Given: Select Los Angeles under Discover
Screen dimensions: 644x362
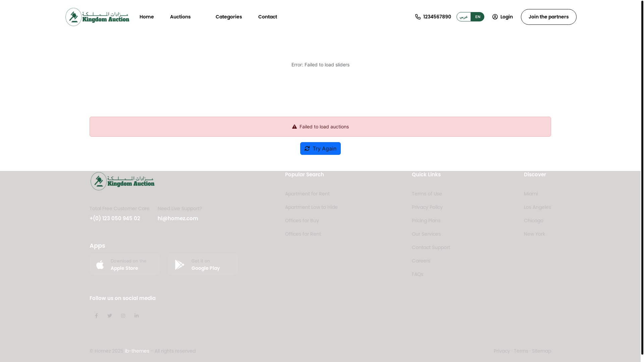Looking at the screenshot, I should (x=537, y=207).
